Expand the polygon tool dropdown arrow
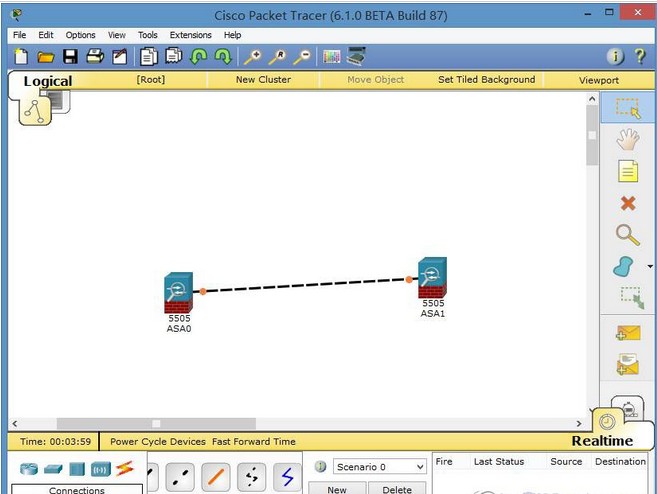The image size is (657, 494). (650, 266)
